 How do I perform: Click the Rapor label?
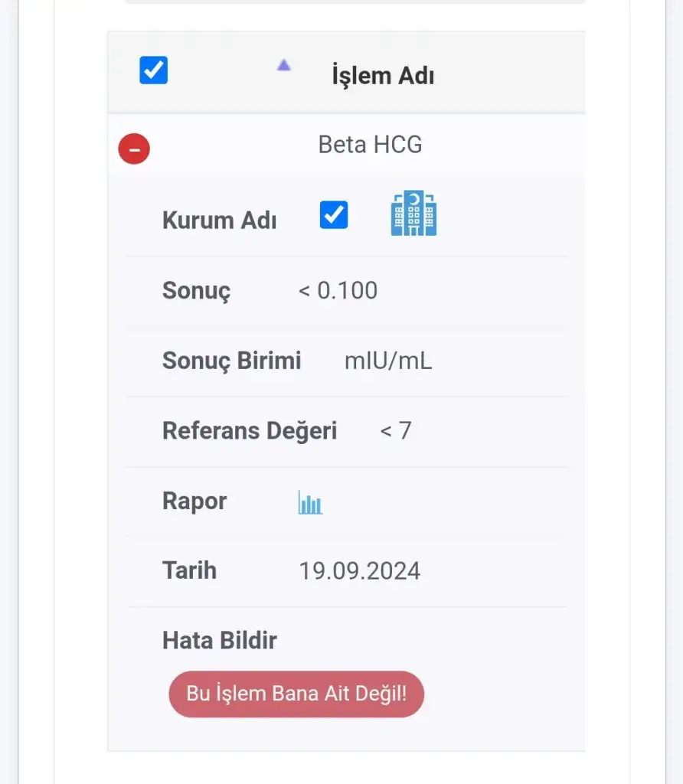tap(194, 501)
